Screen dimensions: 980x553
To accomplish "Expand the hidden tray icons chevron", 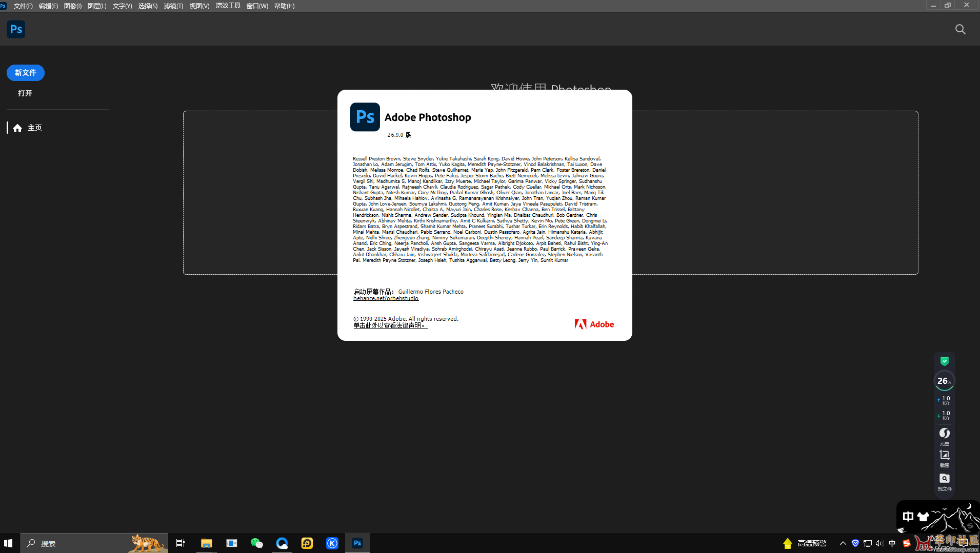I will (x=843, y=543).
